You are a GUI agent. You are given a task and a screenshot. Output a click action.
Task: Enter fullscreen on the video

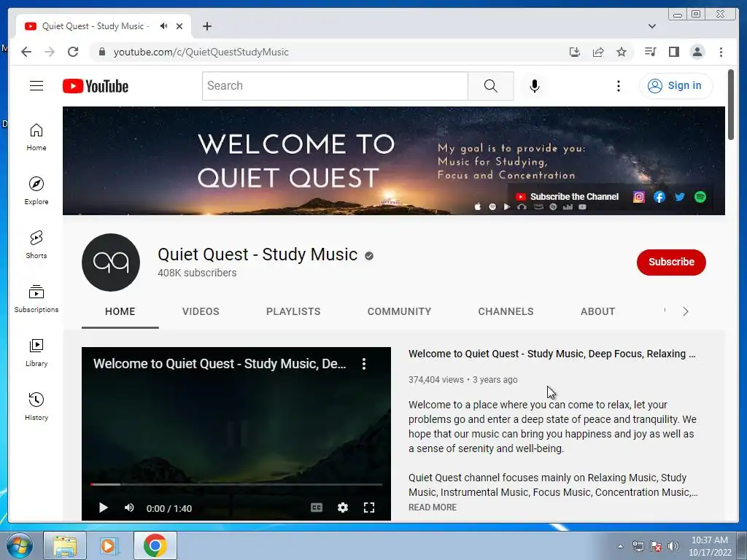368,508
